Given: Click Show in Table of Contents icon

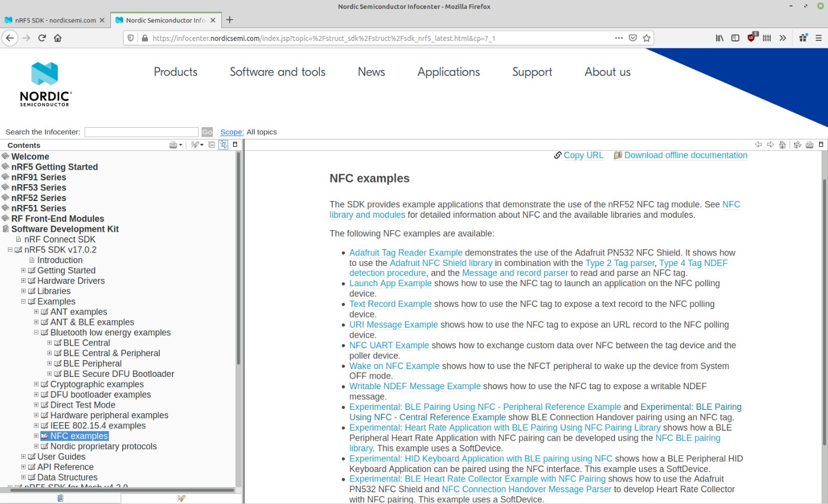Looking at the screenshot, I should 797,144.
